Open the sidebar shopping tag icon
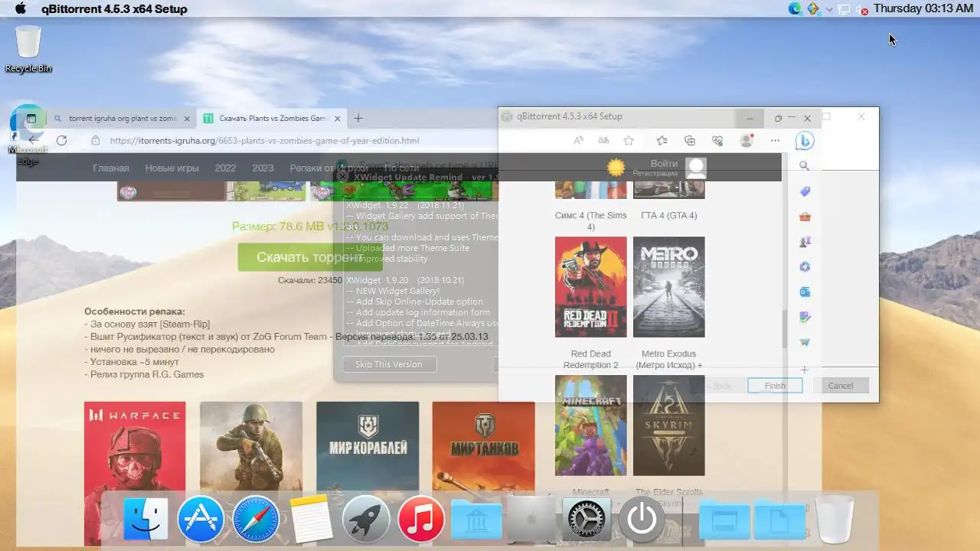 coord(804,191)
